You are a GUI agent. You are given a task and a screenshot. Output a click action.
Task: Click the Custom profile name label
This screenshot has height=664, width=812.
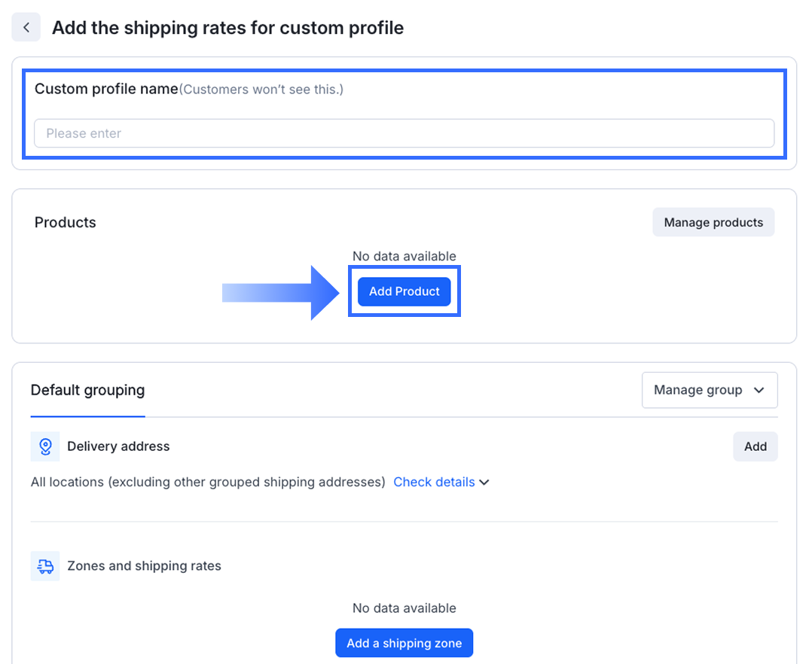pyautogui.click(x=106, y=89)
